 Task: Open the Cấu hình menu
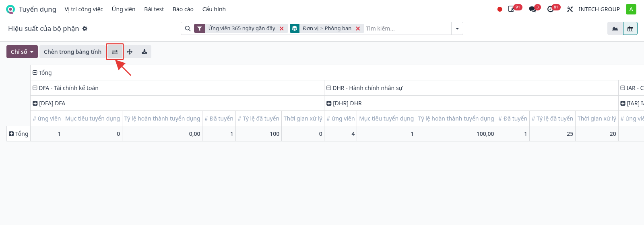[214, 9]
